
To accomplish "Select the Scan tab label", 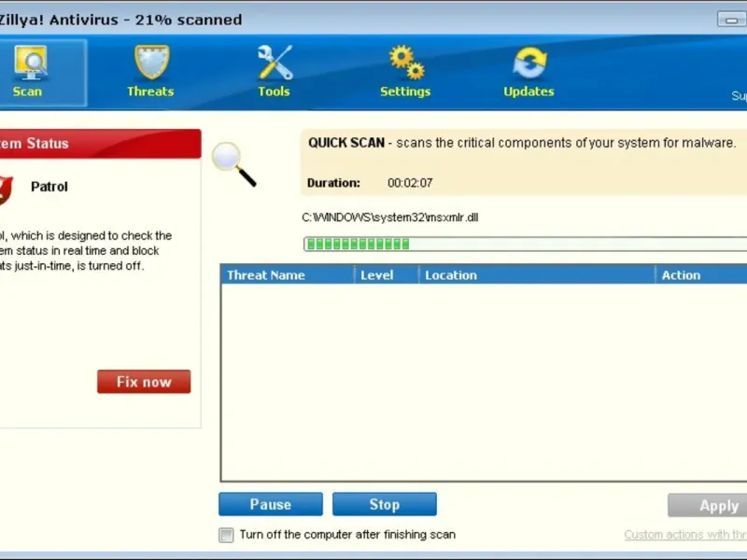I will [x=27, y=91].
